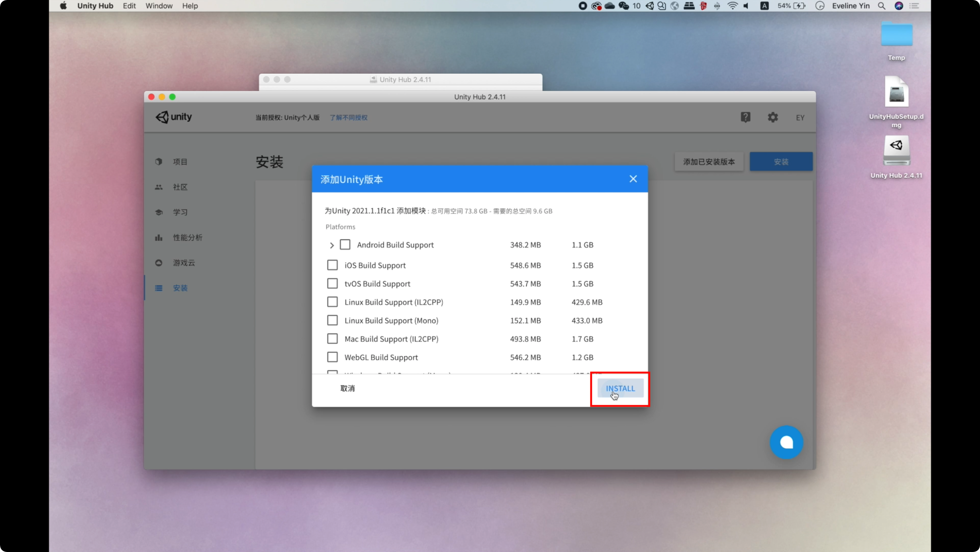Open the Edit menu in menu bar

129,6
